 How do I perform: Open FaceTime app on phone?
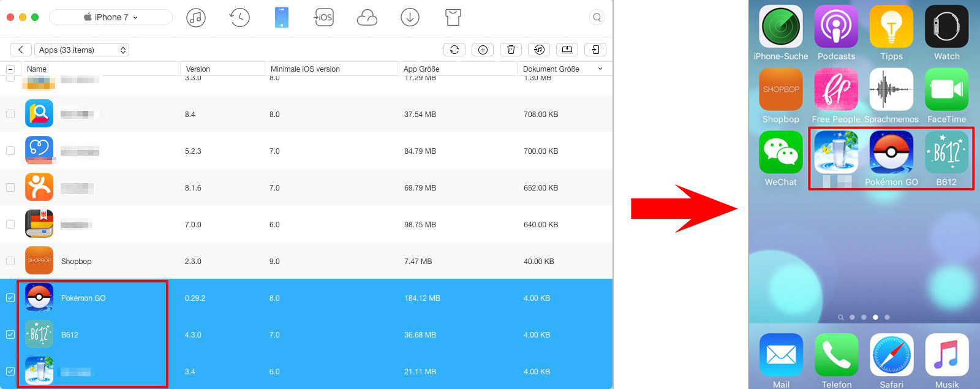click(x=946, y=89)
